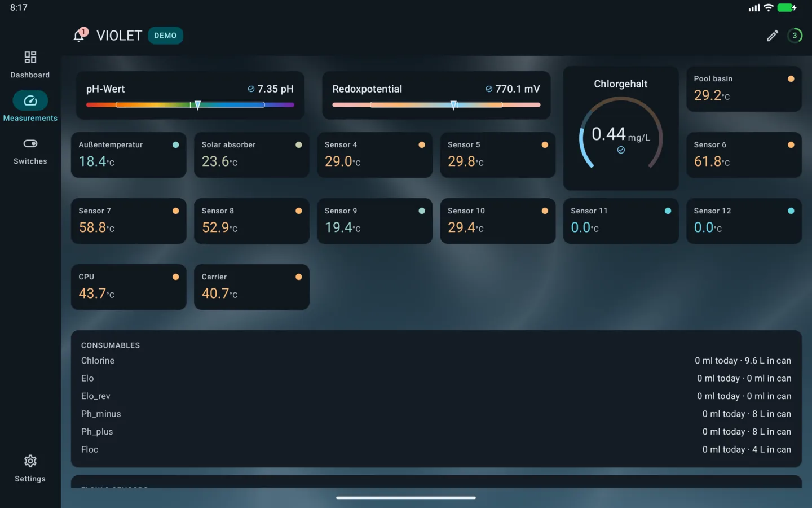This screenshot has width=812, height=508.
Task: Select the Elo consumable row
Action: click(436, 378)
